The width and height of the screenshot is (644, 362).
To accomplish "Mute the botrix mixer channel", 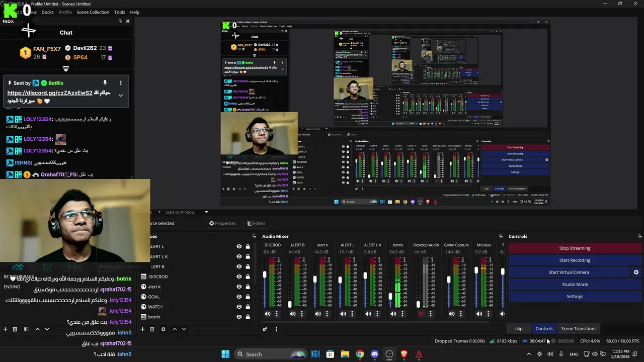I will pyautogui.click(x=393, y=314).
